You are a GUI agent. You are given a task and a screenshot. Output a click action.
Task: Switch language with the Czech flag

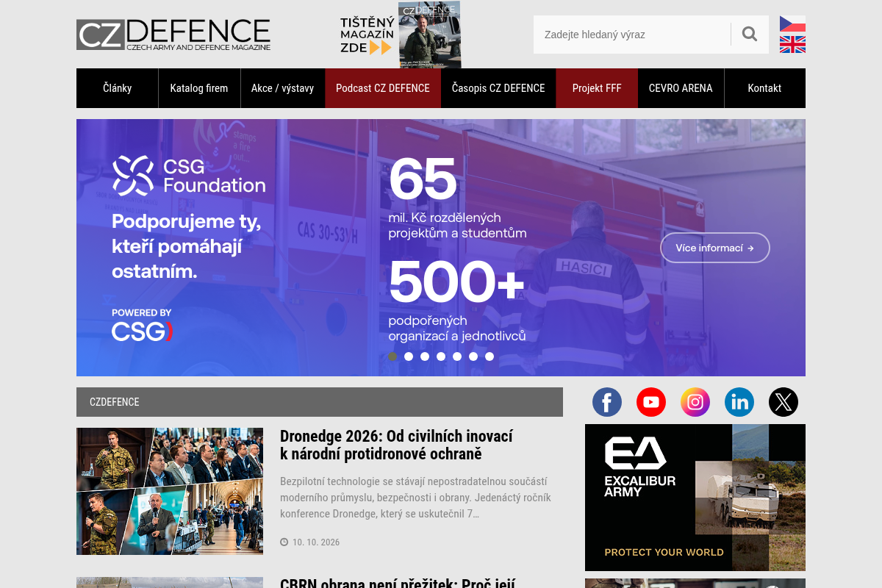[x=792, y=24]
